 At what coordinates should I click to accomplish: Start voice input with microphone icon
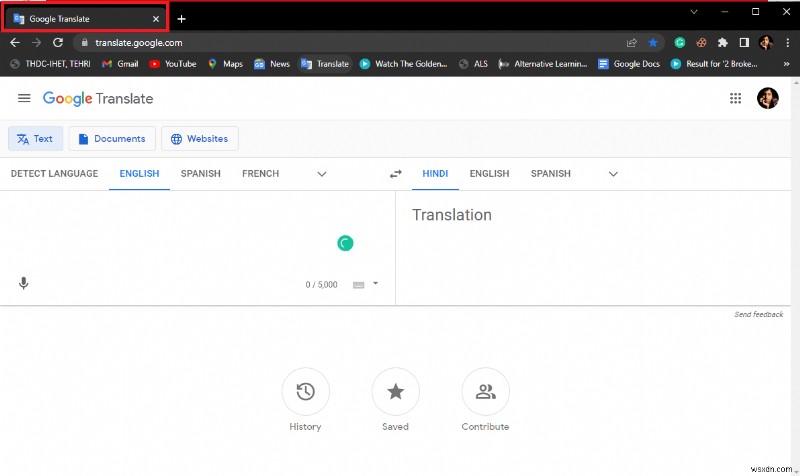tap(23, 283)
